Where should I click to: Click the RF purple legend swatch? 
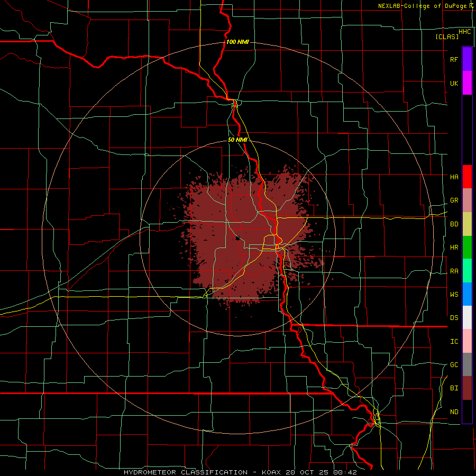[x=467, y=59]
